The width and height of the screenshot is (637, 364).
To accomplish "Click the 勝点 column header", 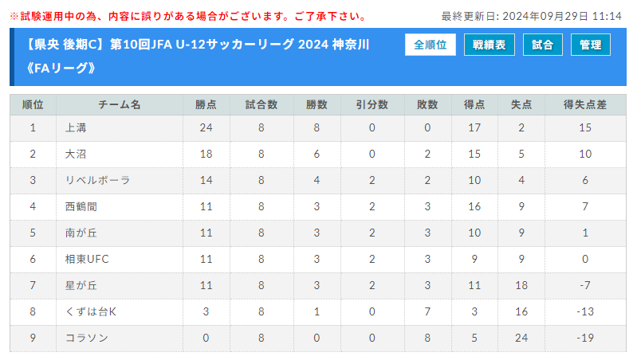I will point(206,104).
